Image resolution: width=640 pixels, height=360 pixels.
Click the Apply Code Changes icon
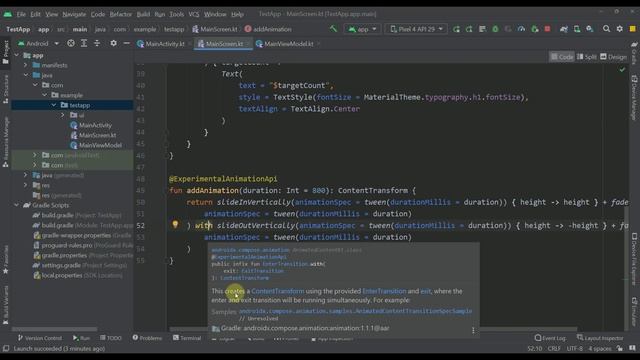[469, 29]
